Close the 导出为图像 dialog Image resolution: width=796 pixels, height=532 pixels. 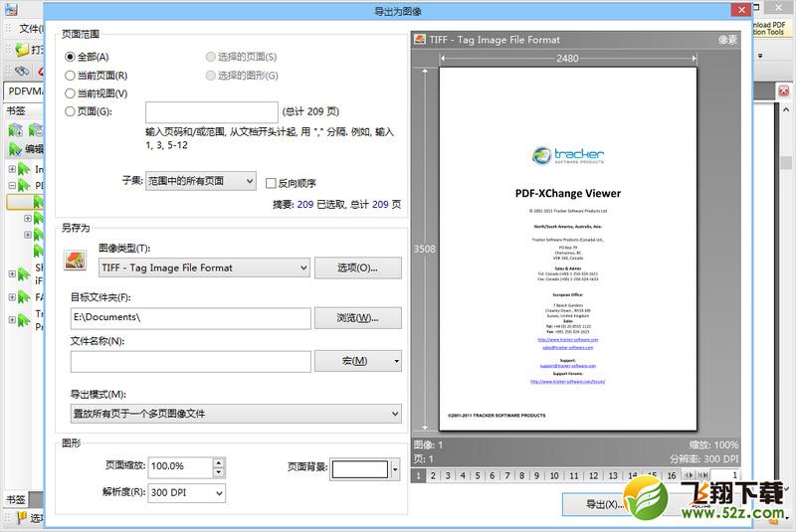coord(741,10)
